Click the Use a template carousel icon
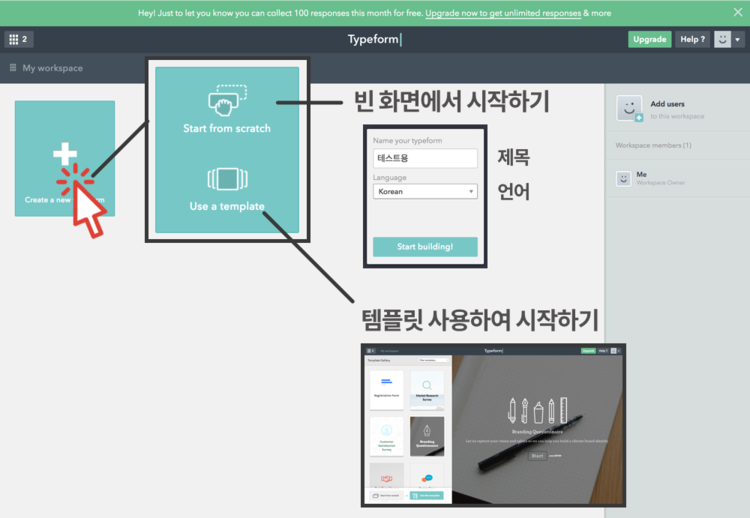Image resolution: width=750 pixels, height=518 pixels. (x=227, y=179)
